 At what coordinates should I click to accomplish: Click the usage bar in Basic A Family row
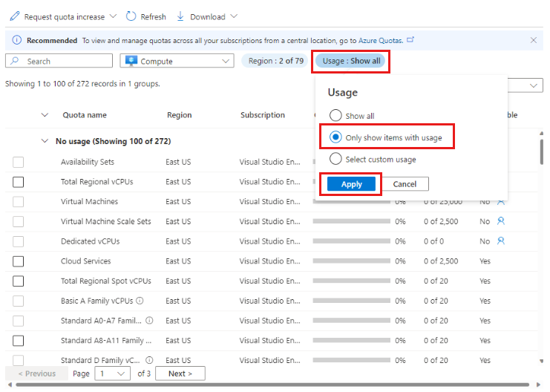352,301
